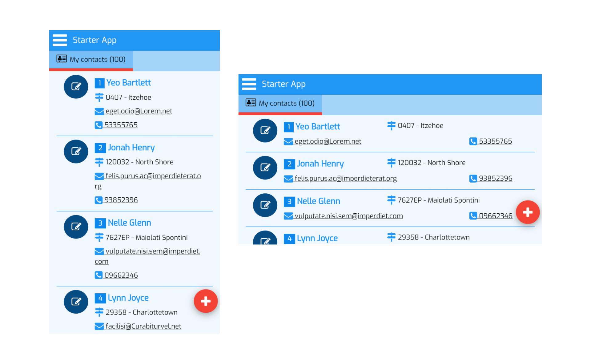
Task: Edit Jonah Henry in wide view
Action: [265, 168]
